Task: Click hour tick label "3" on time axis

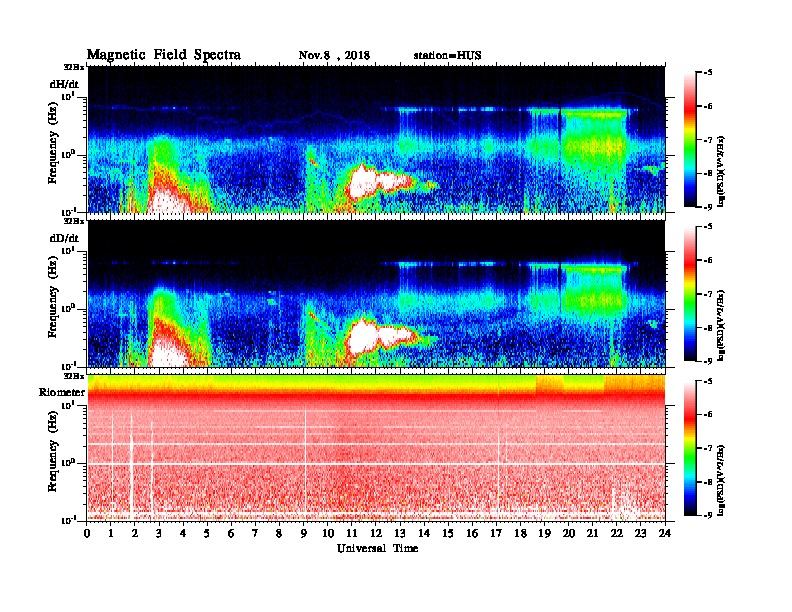Action: point(160,533)
